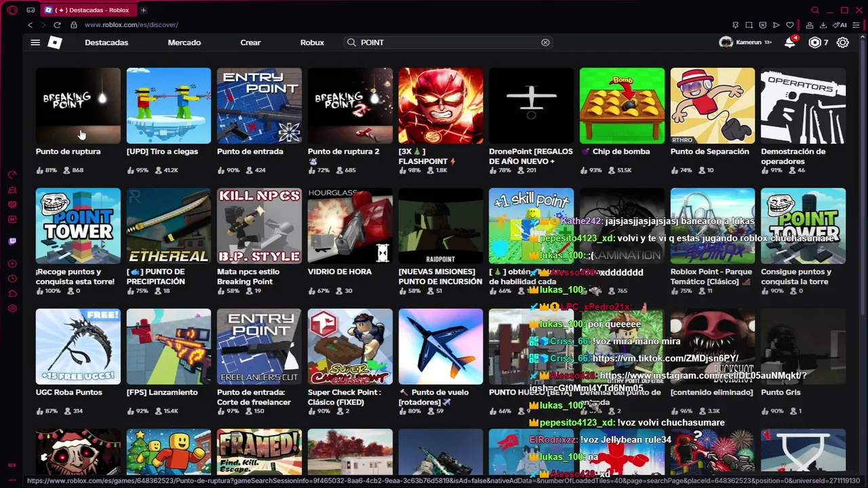Viewport: 868px width, 488px height.
Task: Open the FPS Lanzamiento thumbnail
Action: [169, 346]
